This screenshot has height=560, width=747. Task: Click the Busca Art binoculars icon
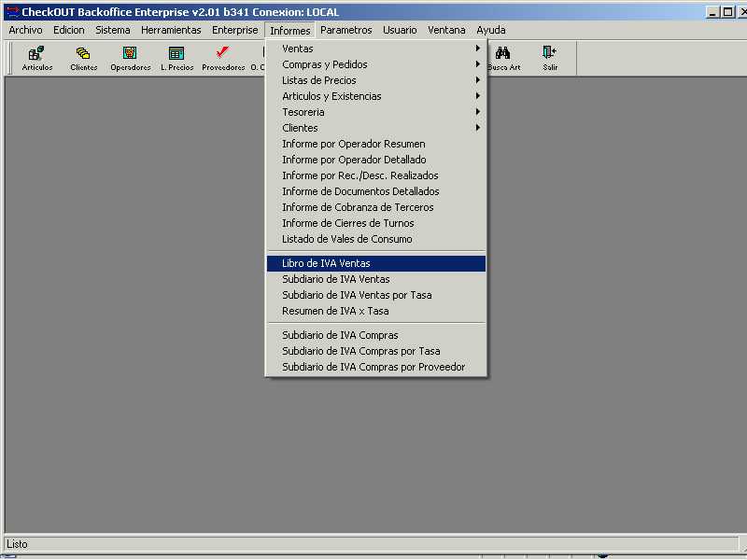point(503,59)
